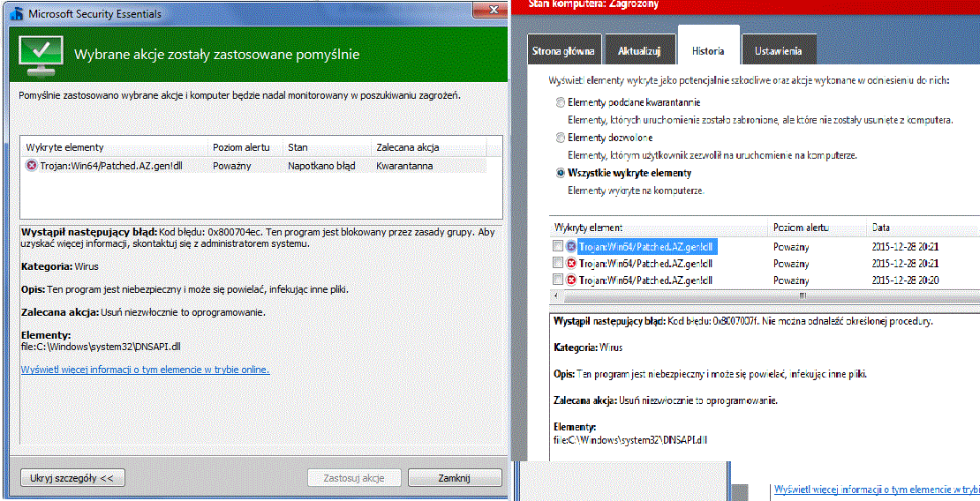Click the left arrow of the history list scrollbar
The height and width of the screenshot is (501, 980).
[x=555, y=295]
